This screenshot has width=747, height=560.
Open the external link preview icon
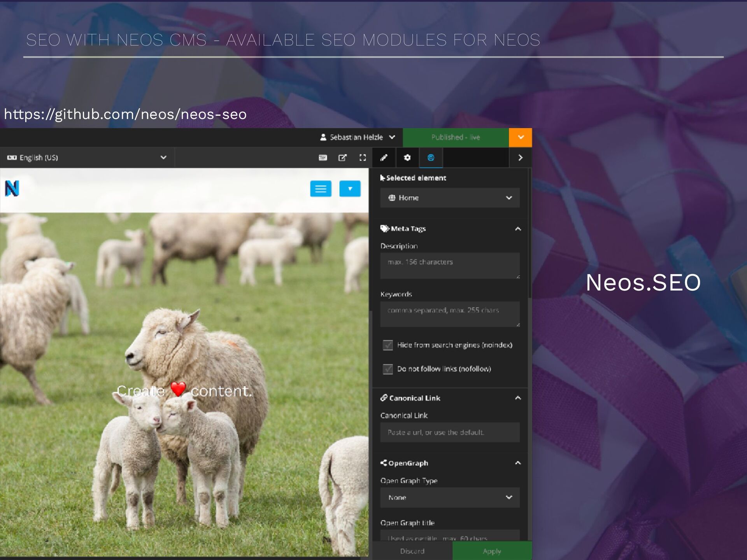tap(342, 157)
